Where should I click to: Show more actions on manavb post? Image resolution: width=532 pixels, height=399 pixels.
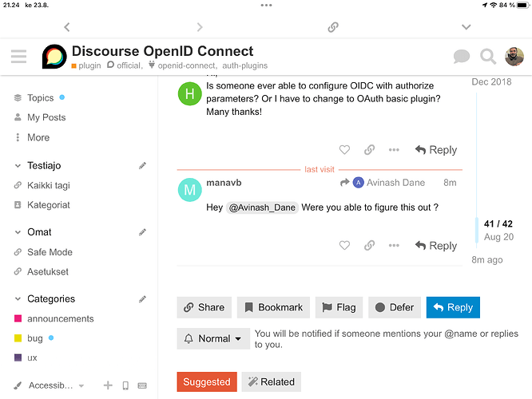[x=394, y=245]
